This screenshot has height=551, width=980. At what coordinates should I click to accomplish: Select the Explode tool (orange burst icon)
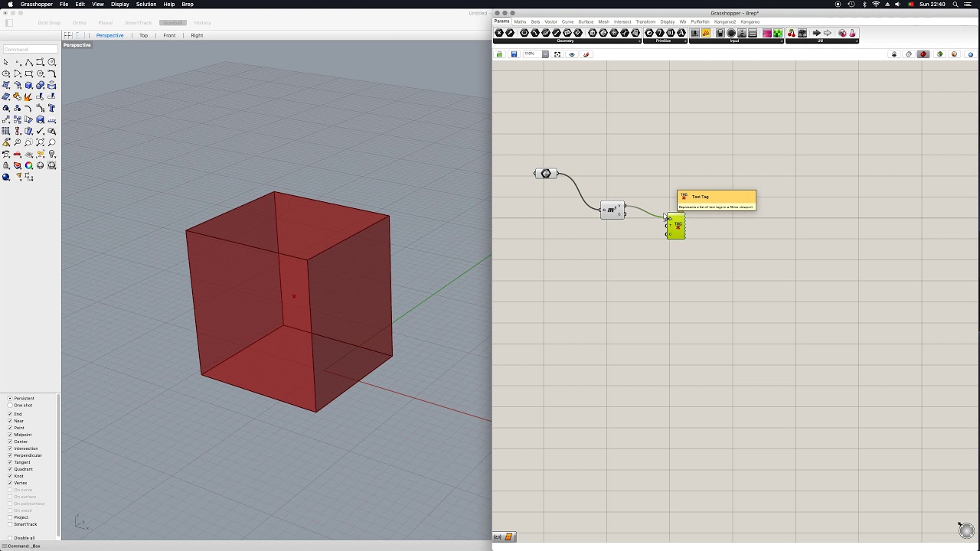[29, 97]
